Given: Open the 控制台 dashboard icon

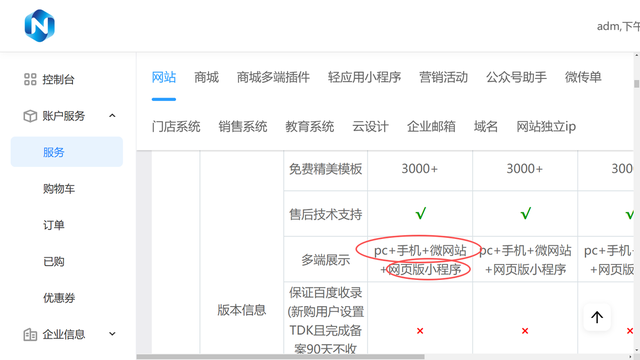Looking at the screenshot, I should (x=30, y=79).
